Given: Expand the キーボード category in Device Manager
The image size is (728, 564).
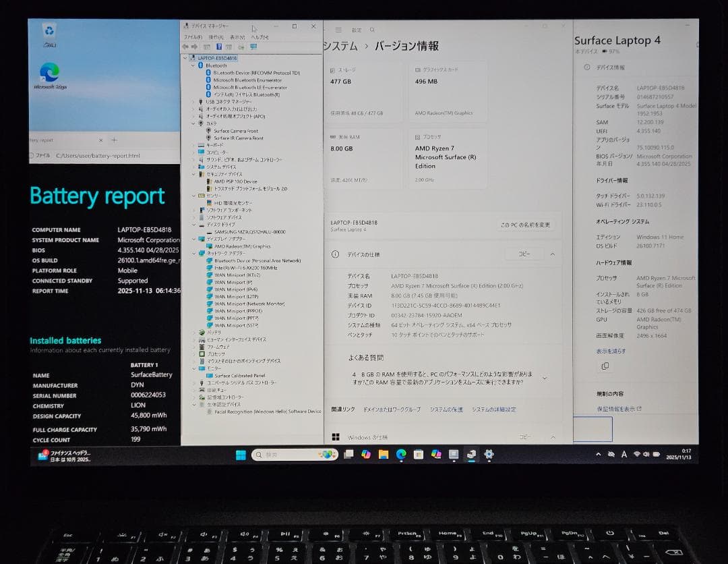Looking at the screenshot, I should 193,145.
